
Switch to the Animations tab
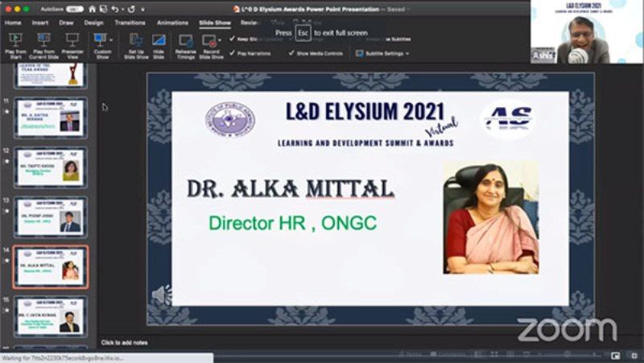pyautogui.click(x=172, y=23)
